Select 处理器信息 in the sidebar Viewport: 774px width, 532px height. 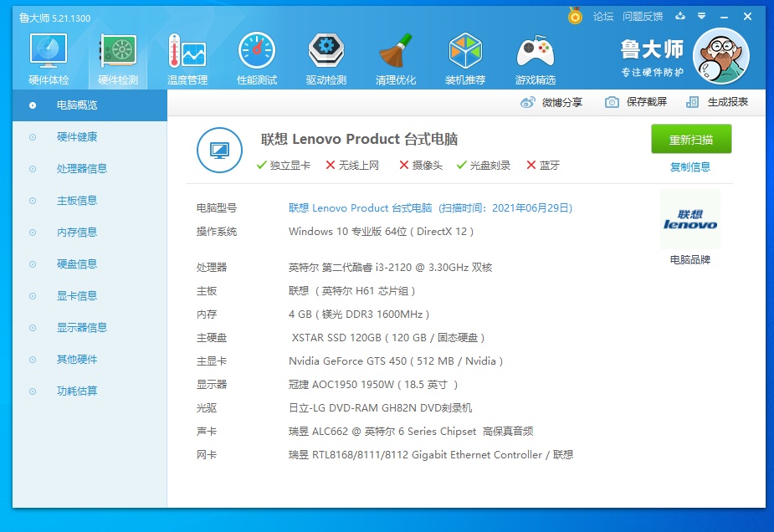(x=90, y=169)
